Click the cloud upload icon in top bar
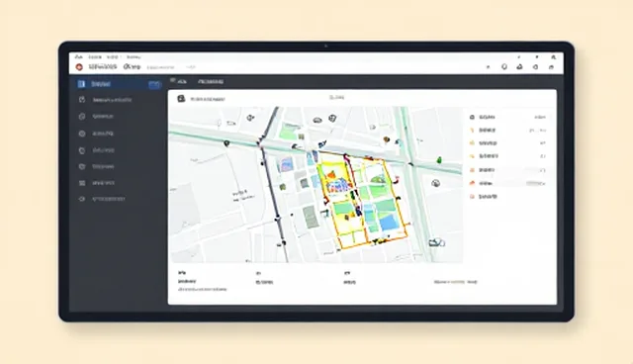 click(520, 67)
